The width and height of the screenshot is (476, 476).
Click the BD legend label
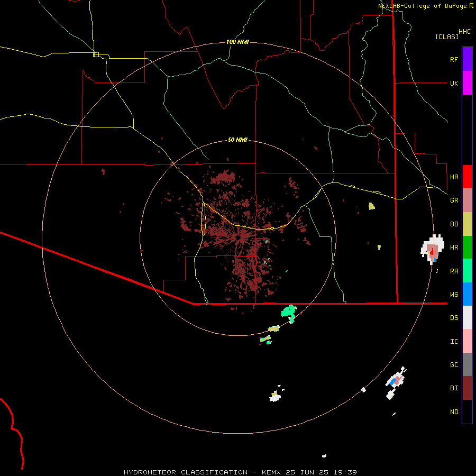click(454, 224)
